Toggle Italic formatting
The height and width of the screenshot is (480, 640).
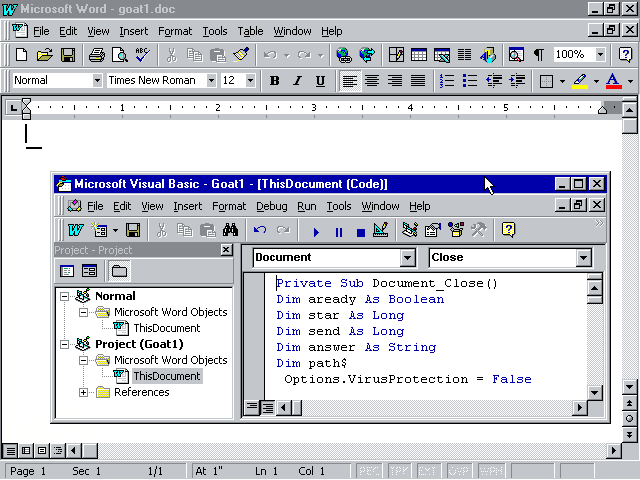coord(298,81)
